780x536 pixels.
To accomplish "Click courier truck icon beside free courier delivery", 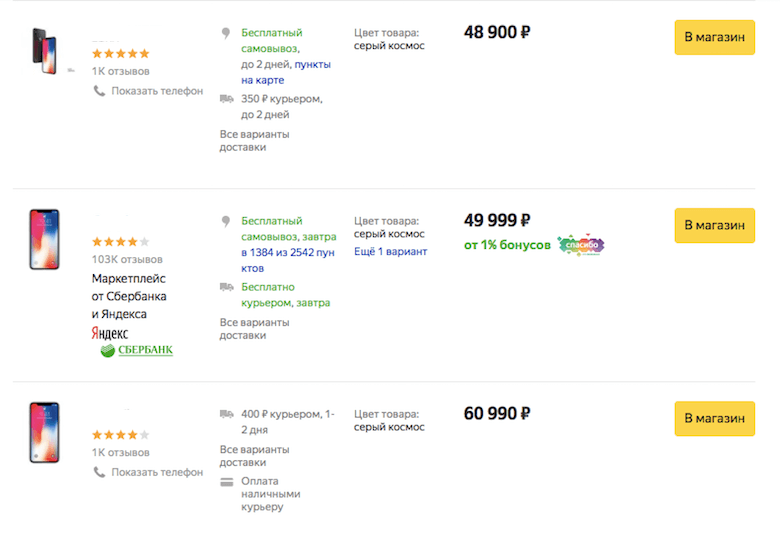I will tap(227, 287).
